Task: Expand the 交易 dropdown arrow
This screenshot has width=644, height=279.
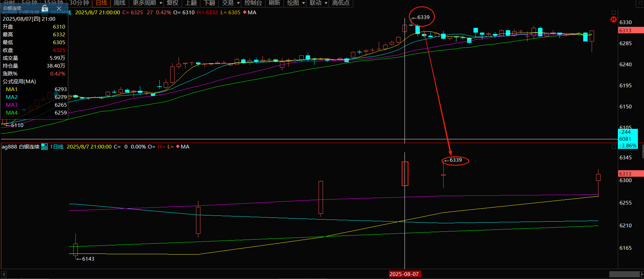Action: pyautogui.click(x=238, y=3)
